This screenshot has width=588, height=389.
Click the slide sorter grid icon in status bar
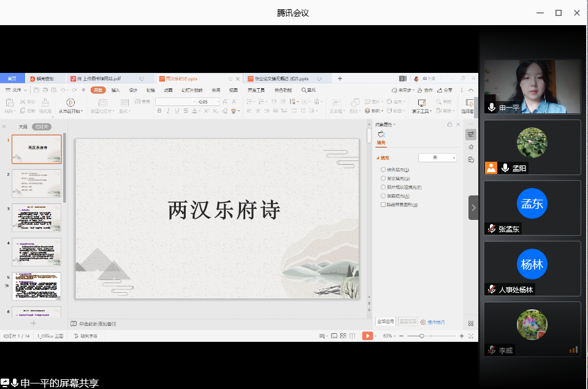click(343, 336)
